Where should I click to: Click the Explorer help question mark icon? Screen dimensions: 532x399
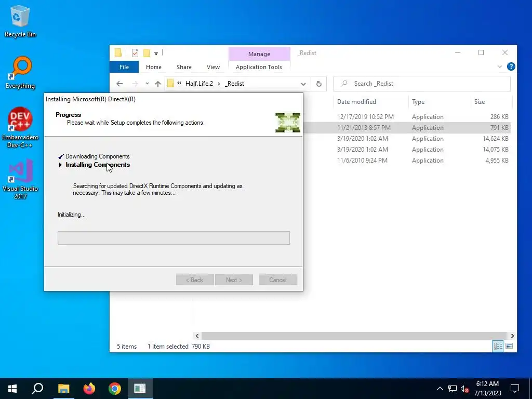tap(511, 67)
